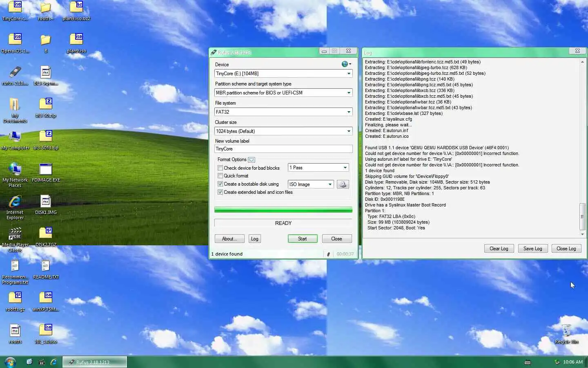This screenshot has height=368, width=588.
Task: Select Media Player Classic desktop shortcut
Action: click(x=15, y=240)
